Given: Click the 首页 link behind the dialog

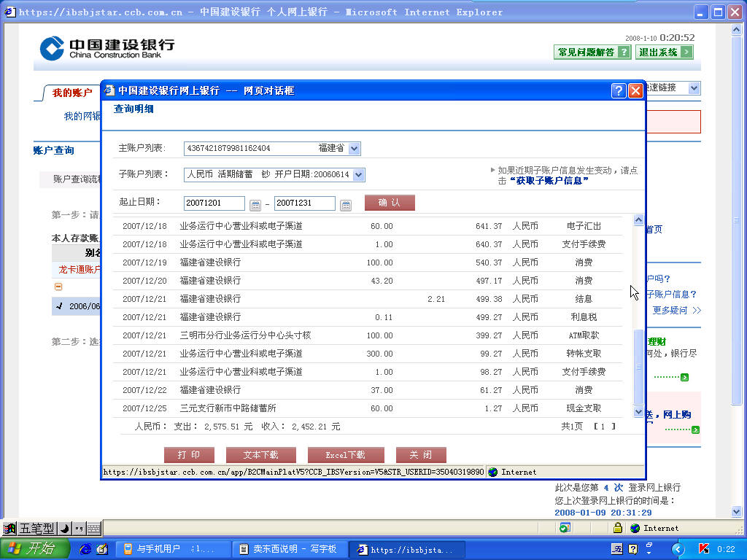Looking at the screenshot, I should pyautogui.click(x=654, y=230).
